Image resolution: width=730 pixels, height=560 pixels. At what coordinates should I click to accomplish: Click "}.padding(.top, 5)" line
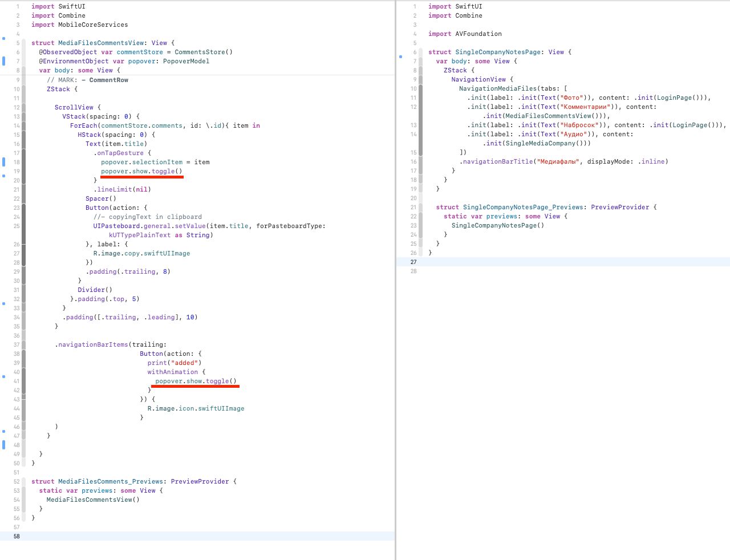click(105, 299)
